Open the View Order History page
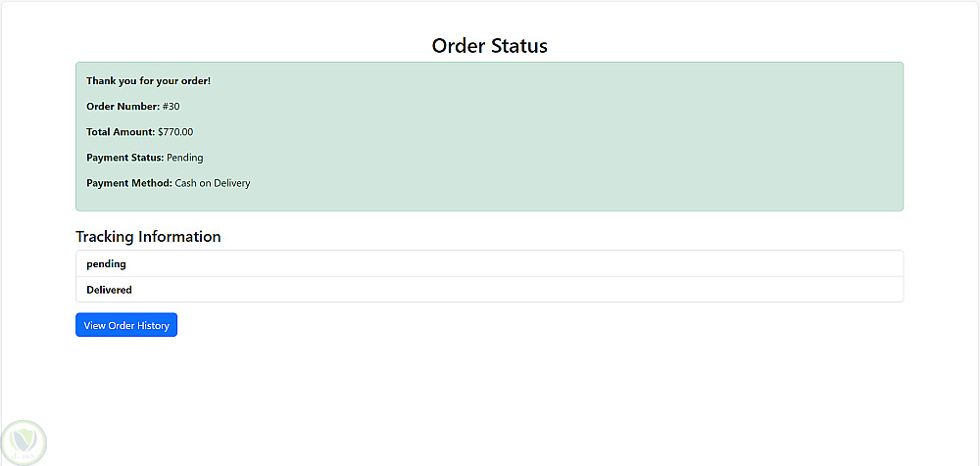The width and height of the screenshot is (980, 466). pyautogui.click(x=126, y=325)
